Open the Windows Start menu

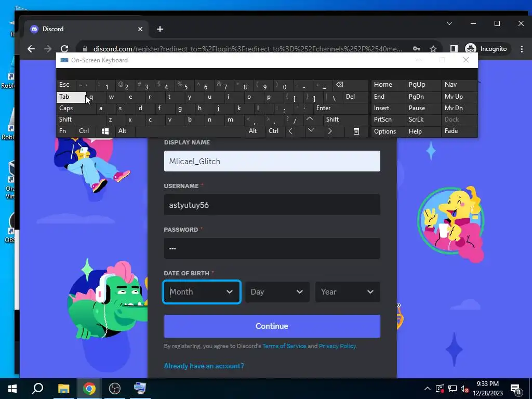(x=12, y=389)
